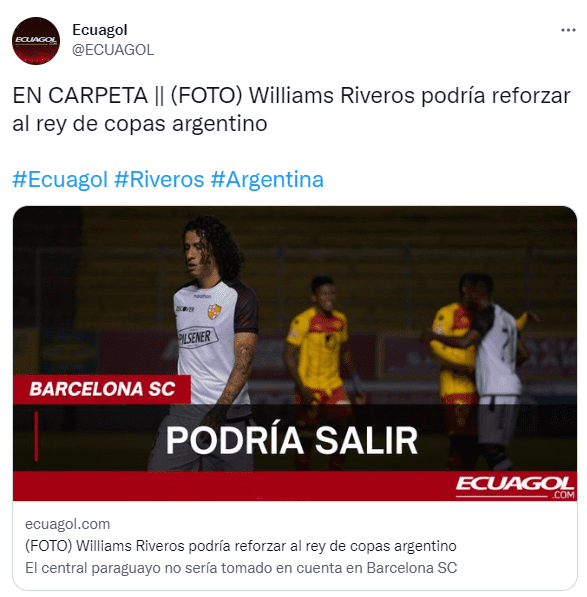Image resolution: width=587 pixels, height=597 pixels.
Task: Click the red banner strip below photo
Action: pos(295,486)
